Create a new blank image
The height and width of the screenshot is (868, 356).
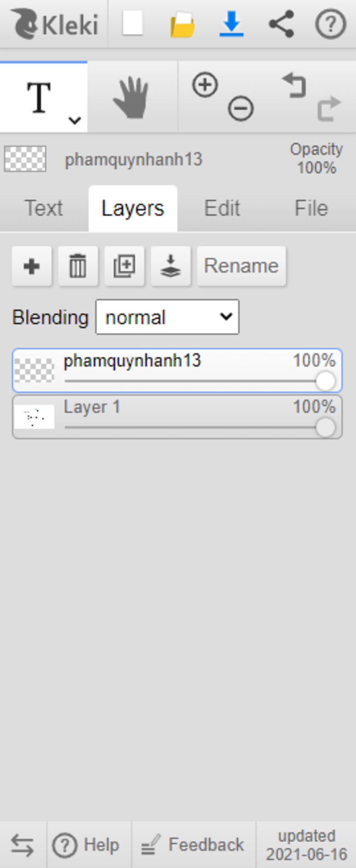tap(132, 23)
